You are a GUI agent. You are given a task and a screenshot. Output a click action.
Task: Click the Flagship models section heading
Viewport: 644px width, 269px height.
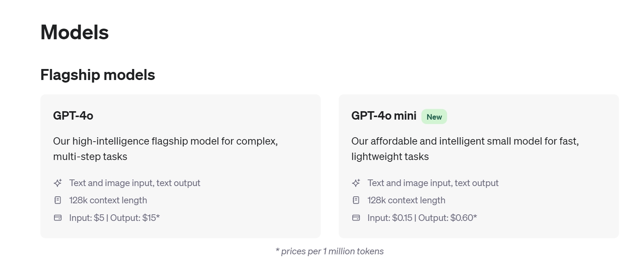[98, 75]
